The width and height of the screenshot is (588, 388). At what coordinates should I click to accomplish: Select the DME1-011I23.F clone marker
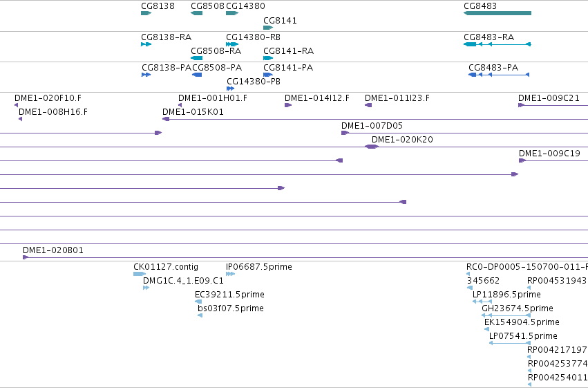(x=368, y=105)
